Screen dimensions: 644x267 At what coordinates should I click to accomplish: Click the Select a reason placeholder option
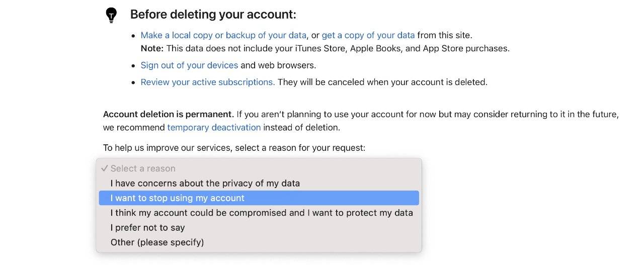143,168
